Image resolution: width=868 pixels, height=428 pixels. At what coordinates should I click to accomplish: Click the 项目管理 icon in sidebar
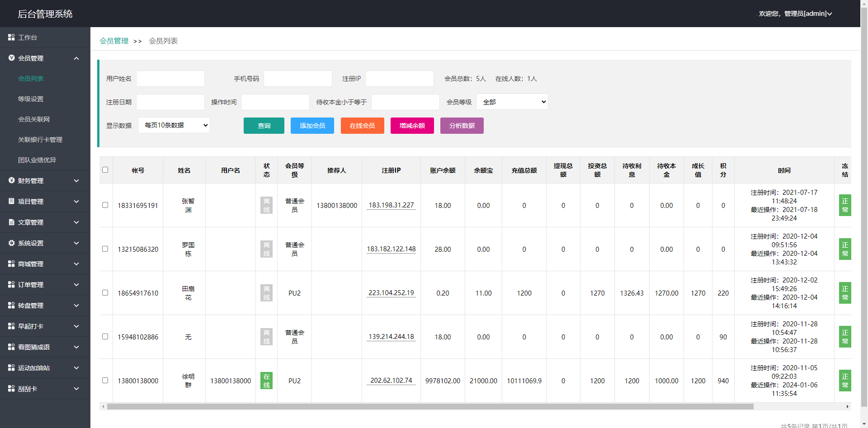pos(11,201)
